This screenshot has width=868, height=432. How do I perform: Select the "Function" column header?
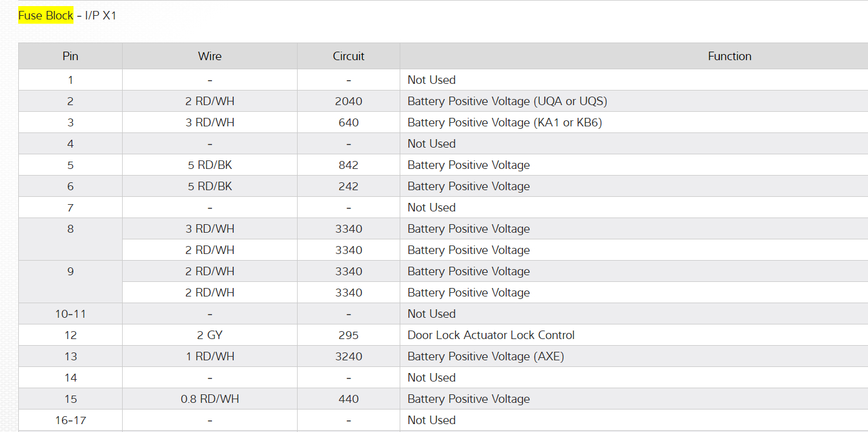tap(730, 57)
